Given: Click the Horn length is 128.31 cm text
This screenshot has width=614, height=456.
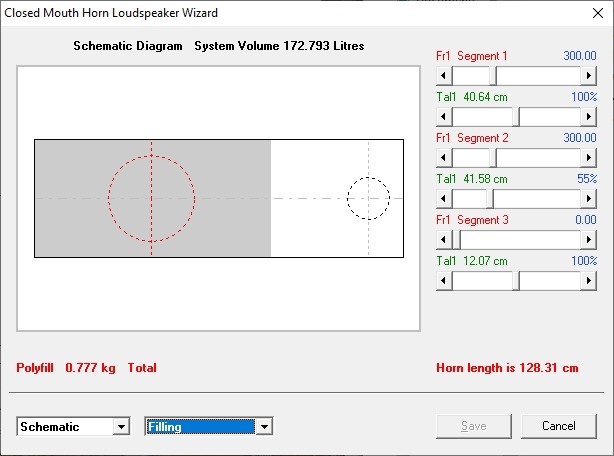Looking at the screenshot, I should coord(507,368).
